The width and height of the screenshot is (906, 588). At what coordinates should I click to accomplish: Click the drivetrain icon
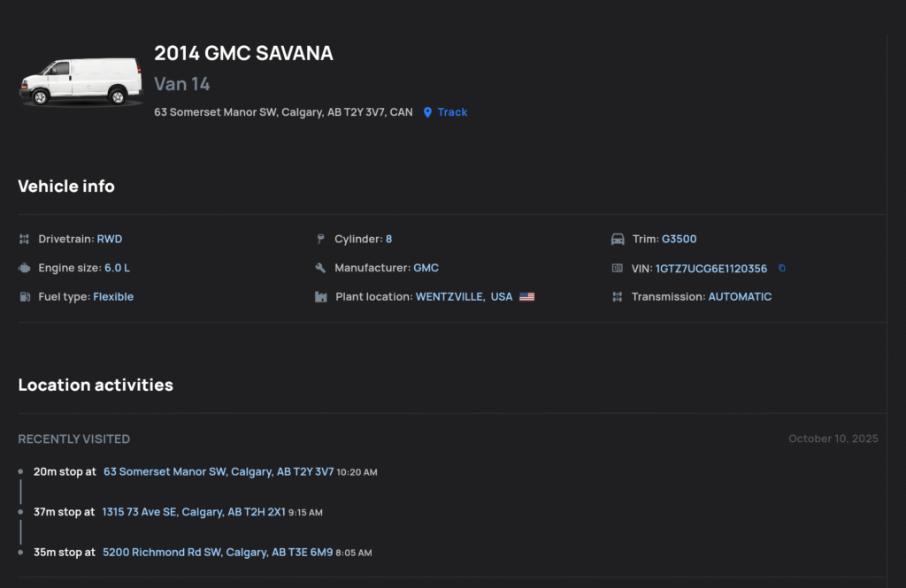point(24,239)
